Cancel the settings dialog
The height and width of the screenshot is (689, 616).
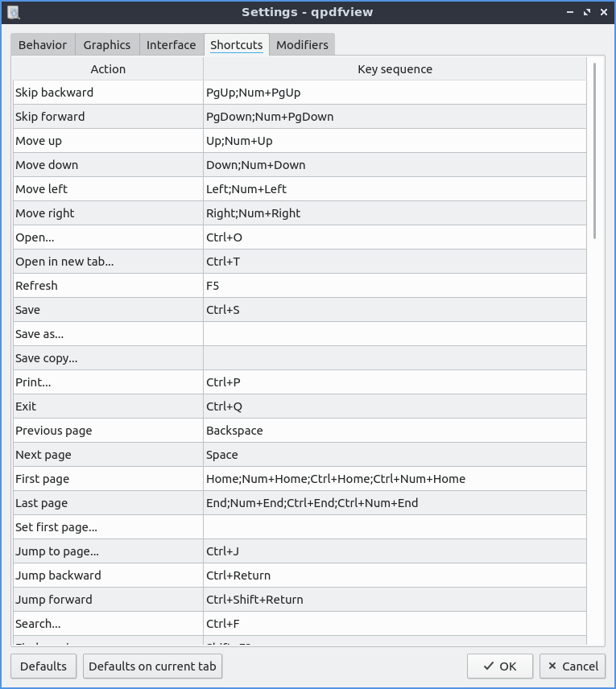coord(573,666)
